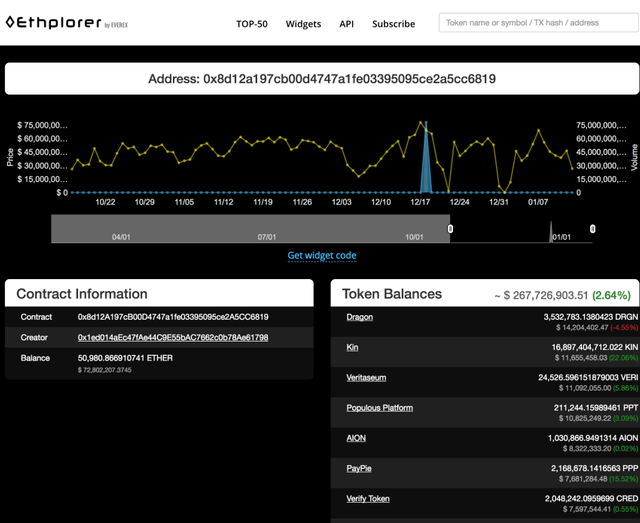Viewport: 640px width, 523px height.
Task: Click total balance $ 267,726,903.51
Action: 546,295
